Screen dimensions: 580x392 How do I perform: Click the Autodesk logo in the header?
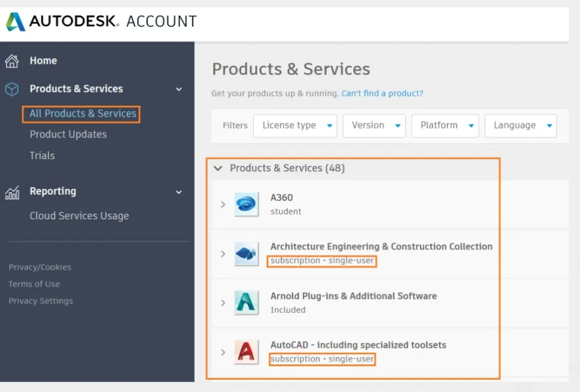(16, 21)
